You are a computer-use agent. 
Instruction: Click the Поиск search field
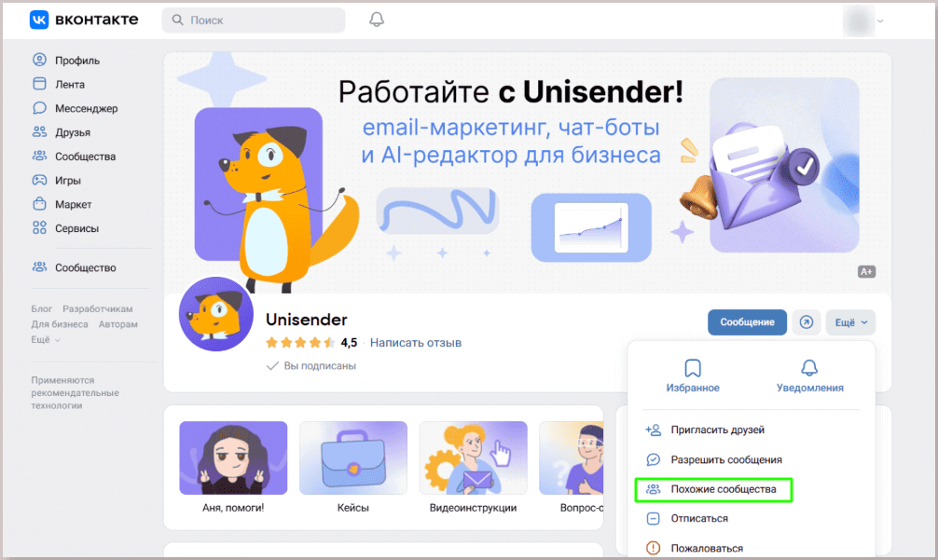[x=254, y=20]
